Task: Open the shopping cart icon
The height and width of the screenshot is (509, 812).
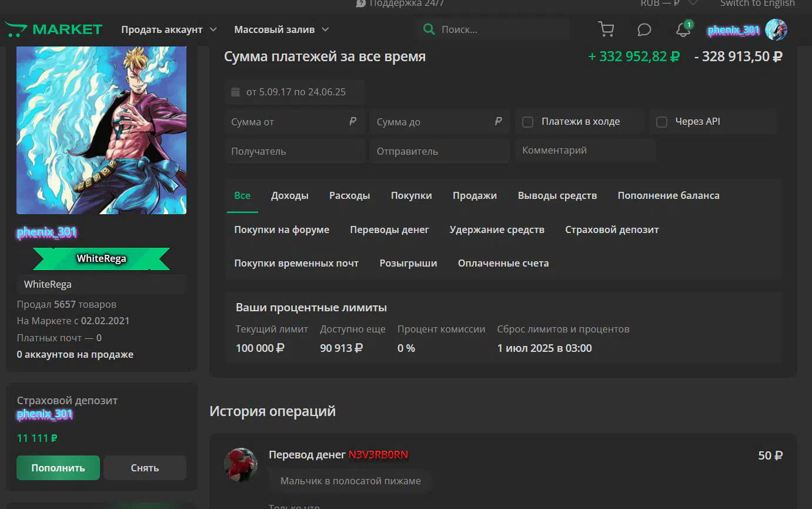Action: click(x=606, y=29)
